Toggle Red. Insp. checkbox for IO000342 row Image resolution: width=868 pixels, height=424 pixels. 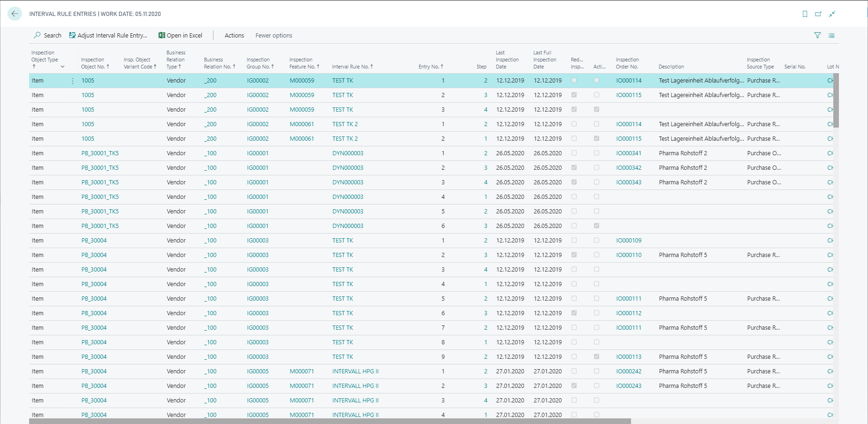tap(574, 167)
